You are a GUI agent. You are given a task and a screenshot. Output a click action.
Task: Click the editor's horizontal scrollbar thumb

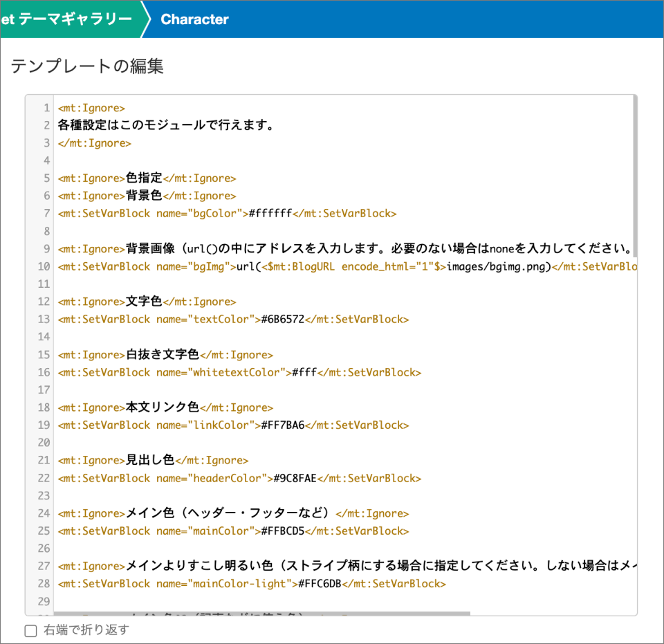[261, 613]
